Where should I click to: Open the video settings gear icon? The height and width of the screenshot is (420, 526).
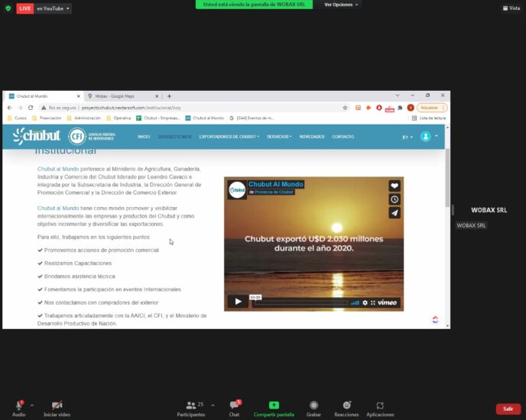coord(365,302)
